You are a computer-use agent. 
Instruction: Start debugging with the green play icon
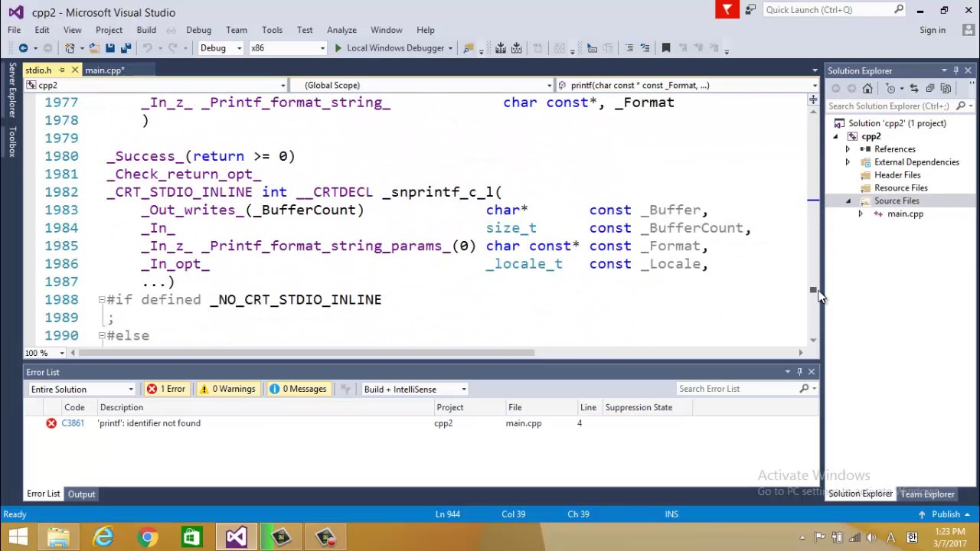coord(338,48)
